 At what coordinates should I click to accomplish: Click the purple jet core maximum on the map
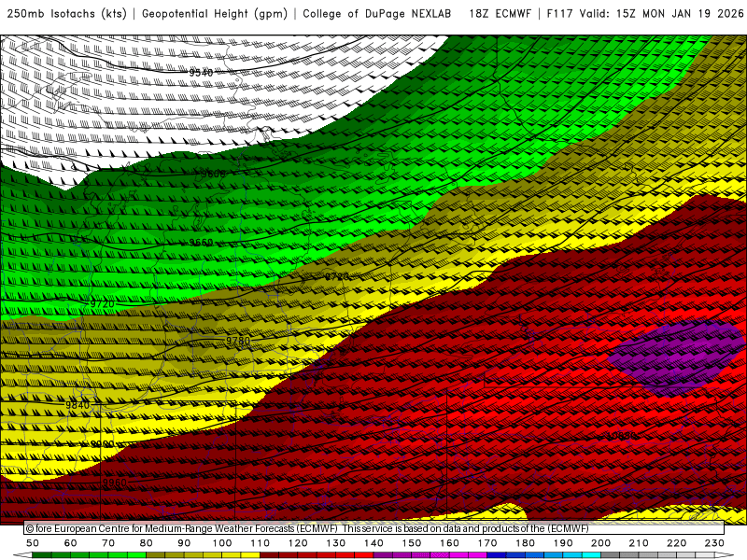tap(676, 358)
